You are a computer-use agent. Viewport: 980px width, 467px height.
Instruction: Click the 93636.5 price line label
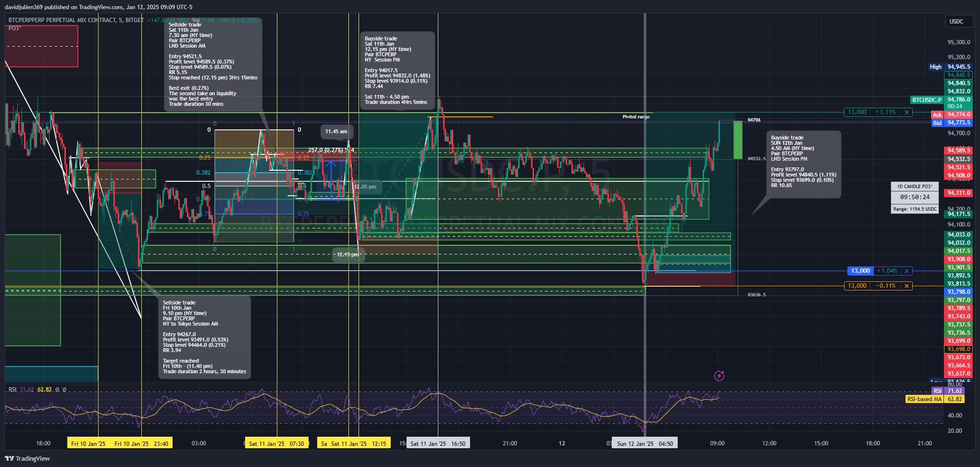757,295
